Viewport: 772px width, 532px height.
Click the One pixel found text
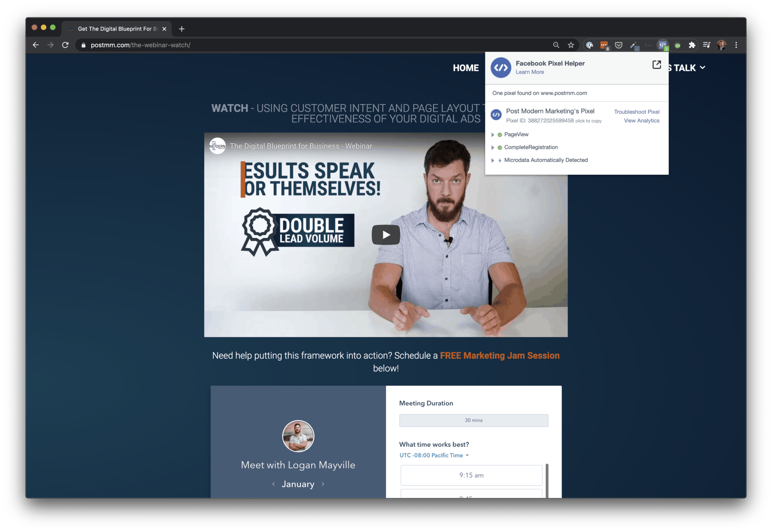[539, 93]
